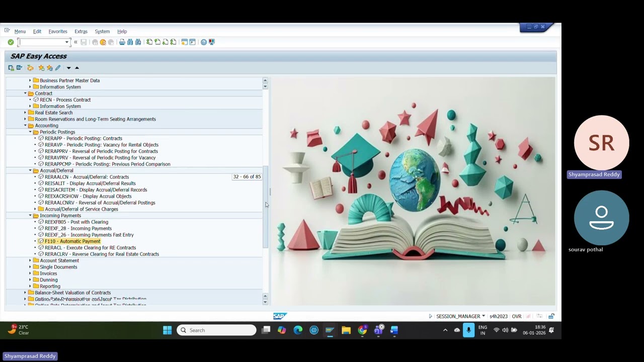Click the Next Page navigation icon
644x362 pixels.
(166, 42)
